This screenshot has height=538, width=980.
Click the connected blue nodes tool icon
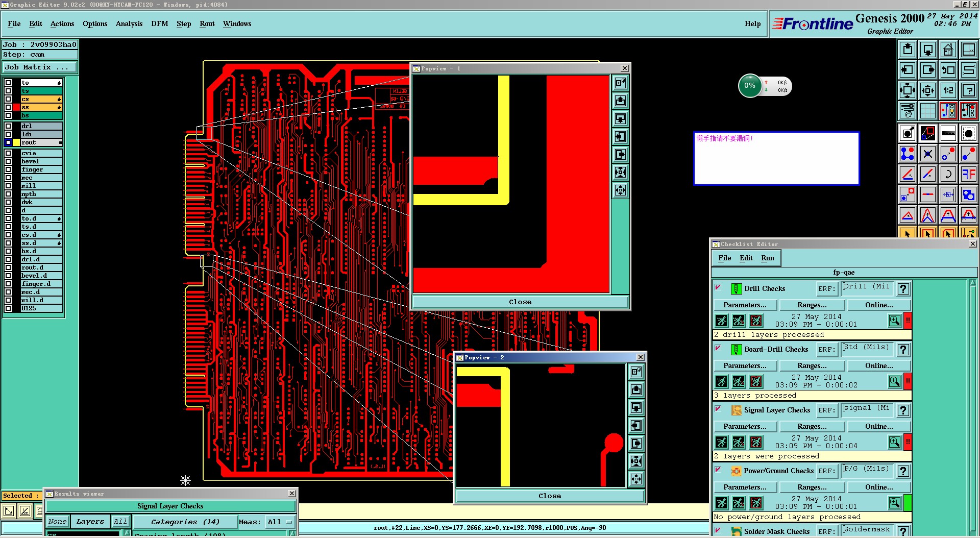coord(908,154)
